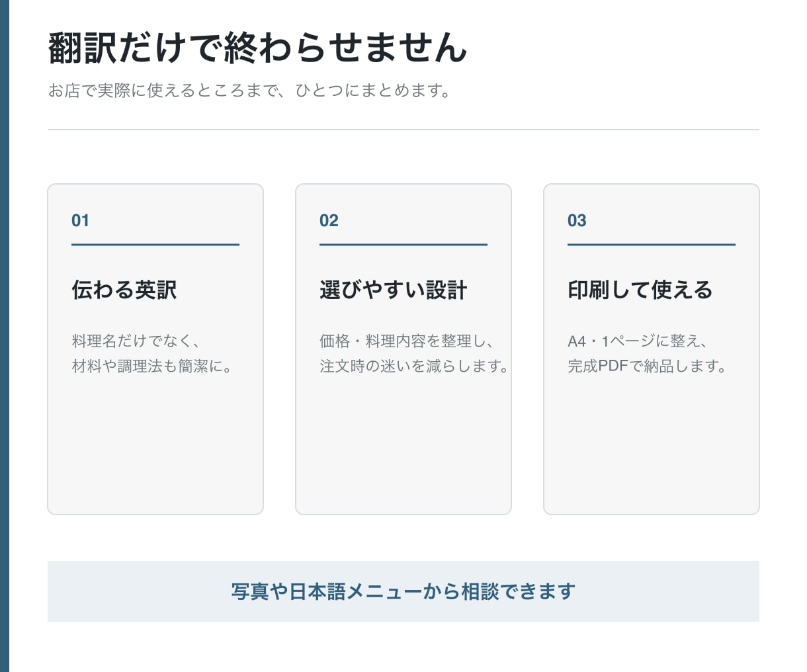The height and width of the screenshot is (672, 807).
Task: Select the card title 伝わる英訳
Action: tap(124, 290)
